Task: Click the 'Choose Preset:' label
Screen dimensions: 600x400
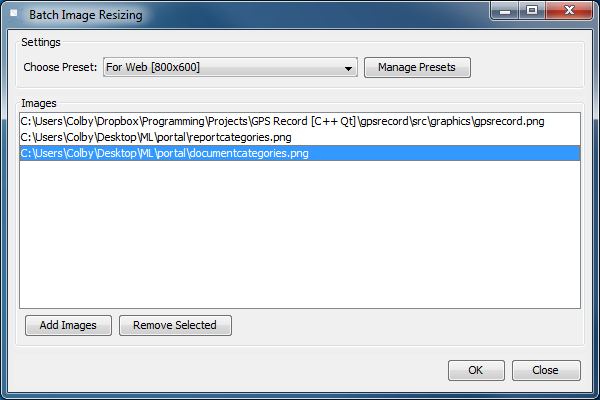Action: click(x=61, y=68)
